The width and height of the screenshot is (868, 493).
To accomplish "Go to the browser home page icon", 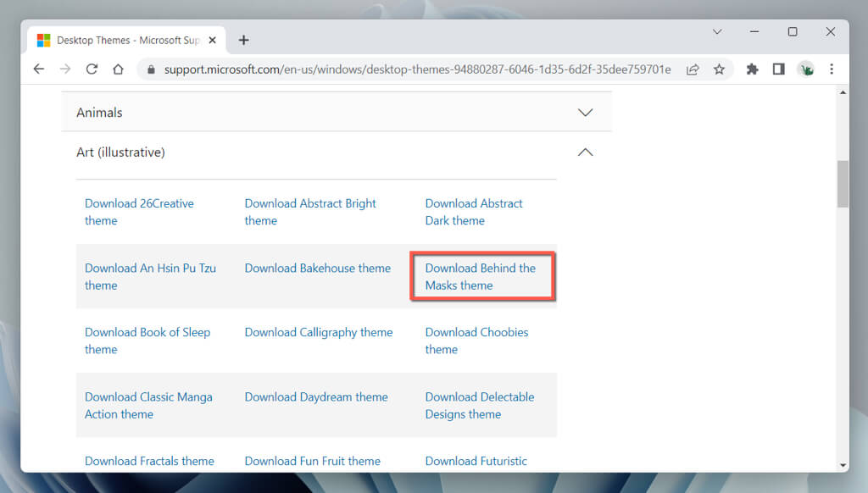I will click(118, 69).
